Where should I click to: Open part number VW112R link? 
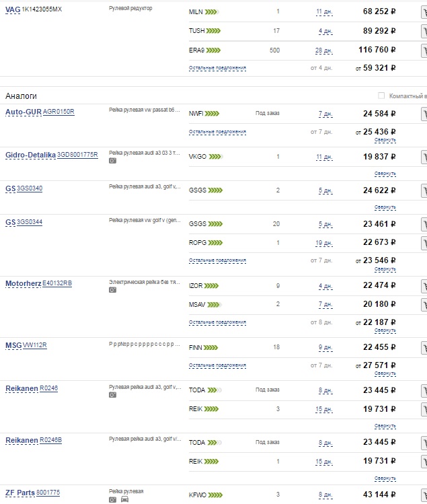tap(35, 345)
